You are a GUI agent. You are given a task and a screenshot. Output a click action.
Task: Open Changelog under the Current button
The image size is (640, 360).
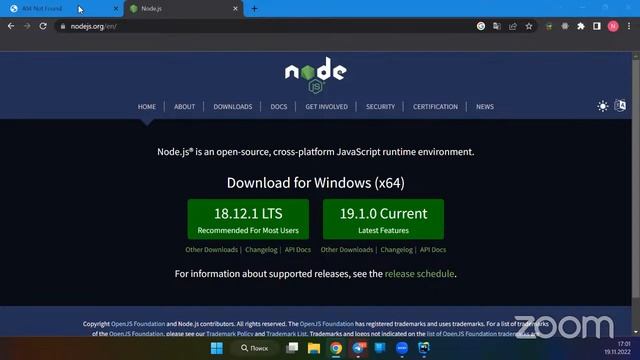[x=396, y=249]
